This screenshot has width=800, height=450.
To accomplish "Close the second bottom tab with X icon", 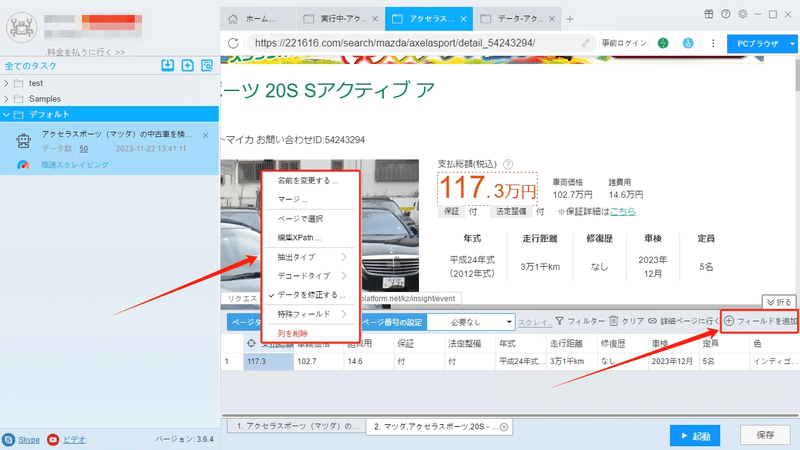I will pos(504,427).
